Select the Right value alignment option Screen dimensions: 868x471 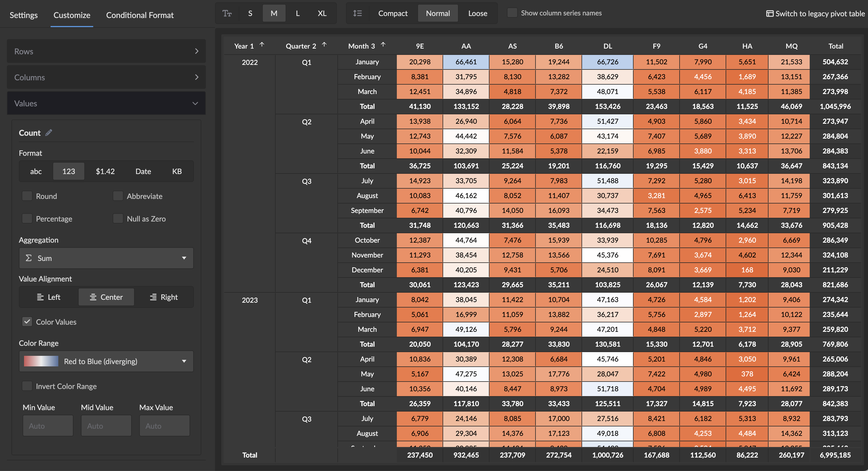pos(164,297)
